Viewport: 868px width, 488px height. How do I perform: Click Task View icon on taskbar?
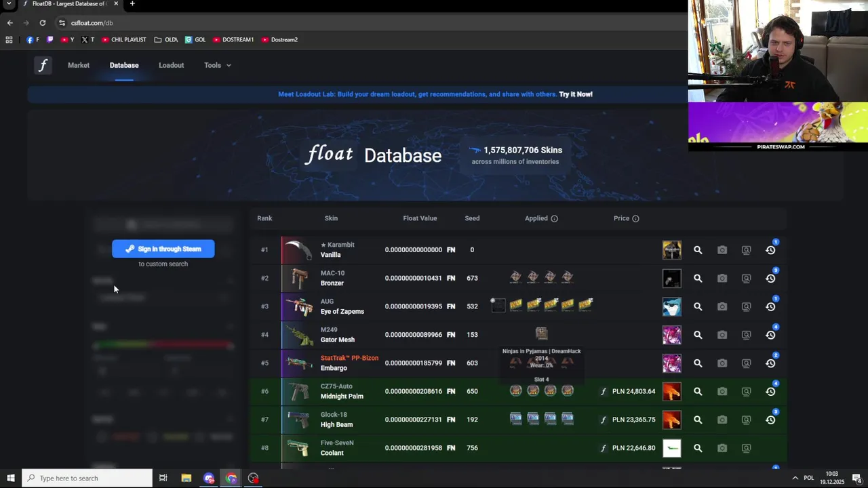tap(163, 478)
